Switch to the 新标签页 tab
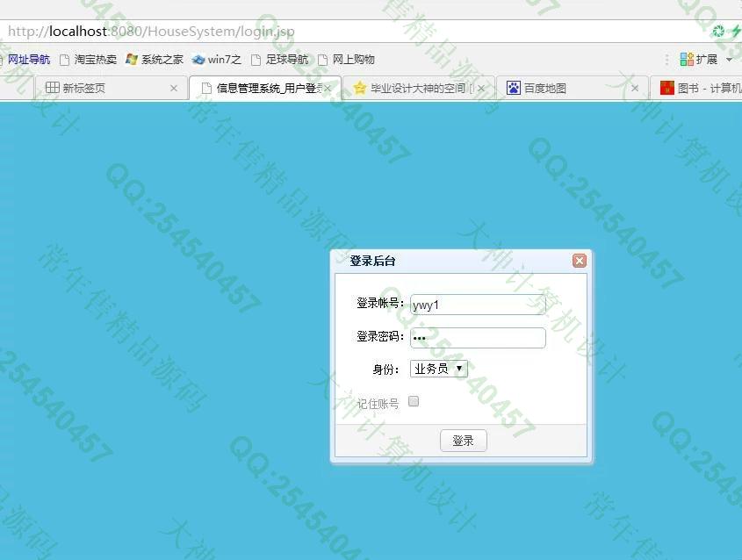 (112, 88)
